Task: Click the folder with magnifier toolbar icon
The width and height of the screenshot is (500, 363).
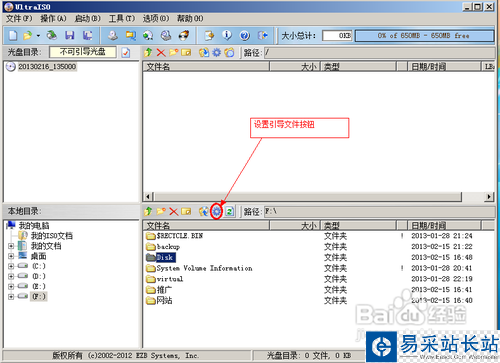Action: [x=131, y=35]
